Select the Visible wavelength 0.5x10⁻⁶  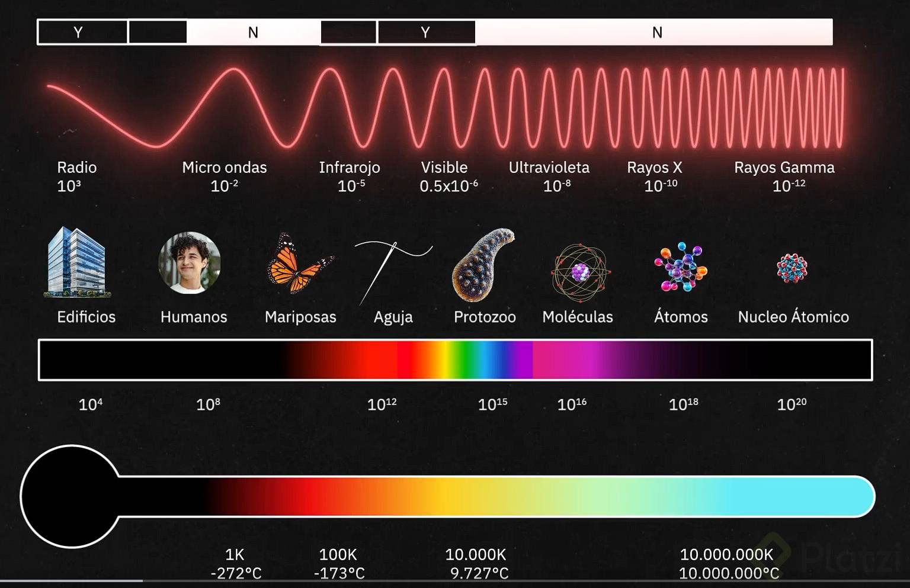[x=448, y=186]
